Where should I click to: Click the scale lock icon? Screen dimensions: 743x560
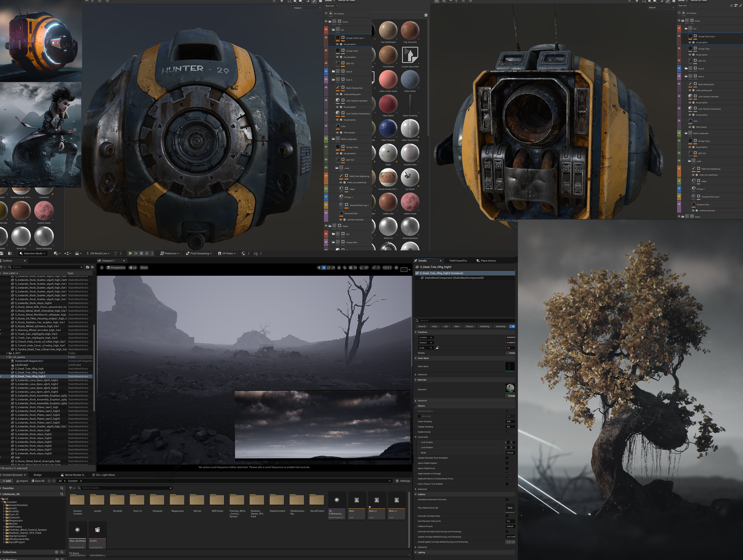437,348
